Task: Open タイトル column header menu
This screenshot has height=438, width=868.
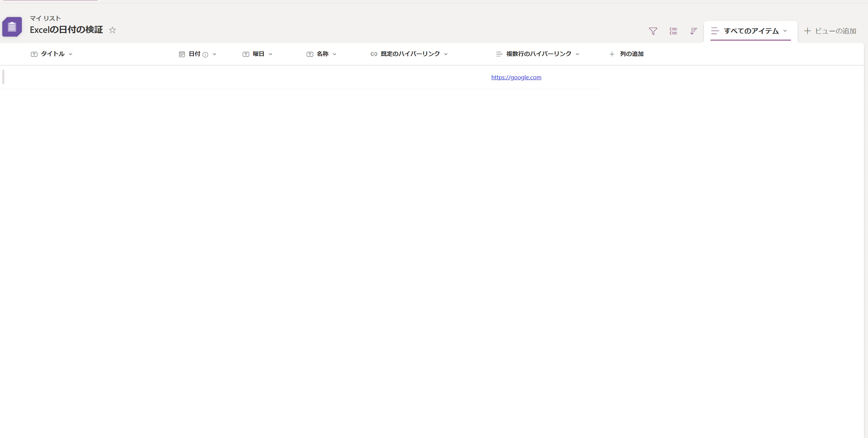Action: coord(52,54)
